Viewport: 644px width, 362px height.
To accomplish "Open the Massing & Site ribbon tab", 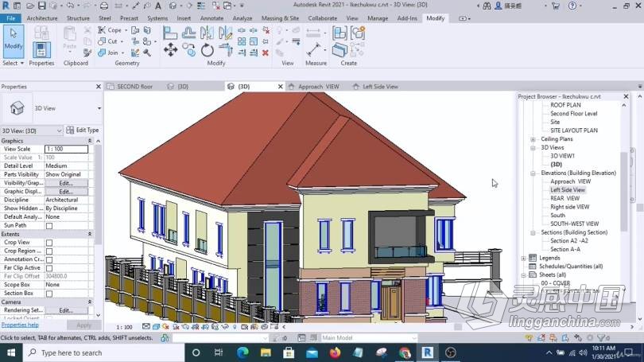I will tap(280, 18).
